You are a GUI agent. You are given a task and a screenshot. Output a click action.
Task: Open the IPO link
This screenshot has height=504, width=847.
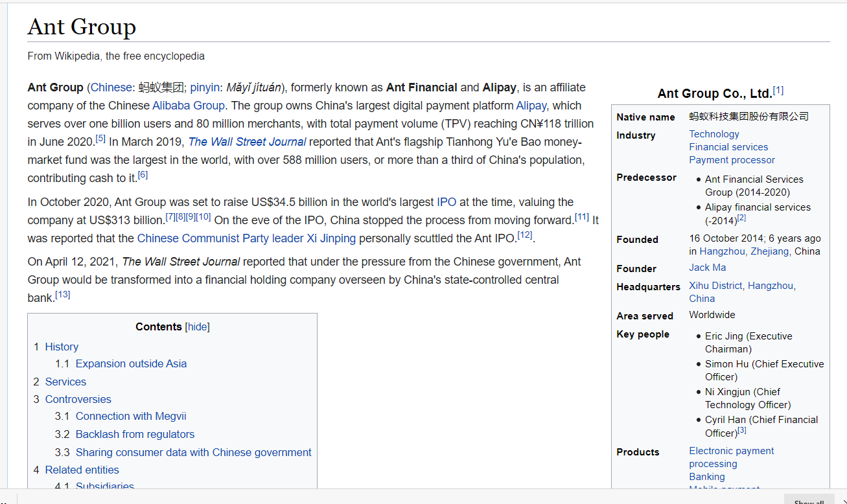point(447,202)
